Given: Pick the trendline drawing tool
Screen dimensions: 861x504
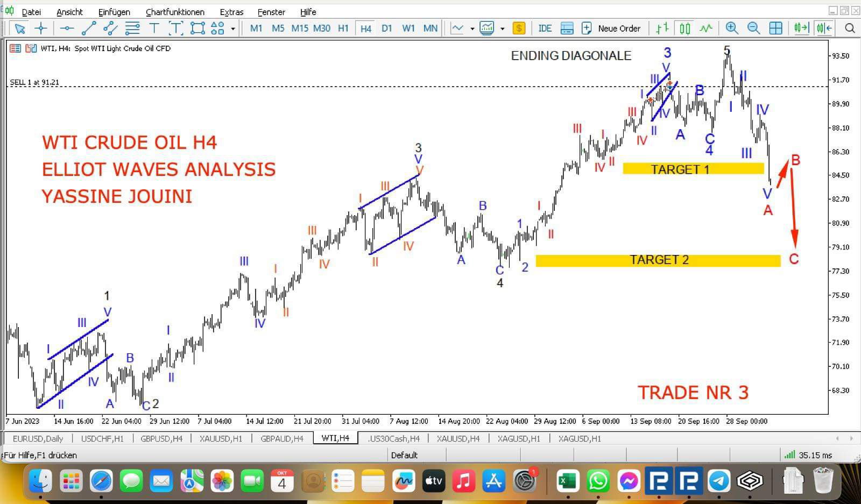Looking at the screenshot, I should 89,29.
